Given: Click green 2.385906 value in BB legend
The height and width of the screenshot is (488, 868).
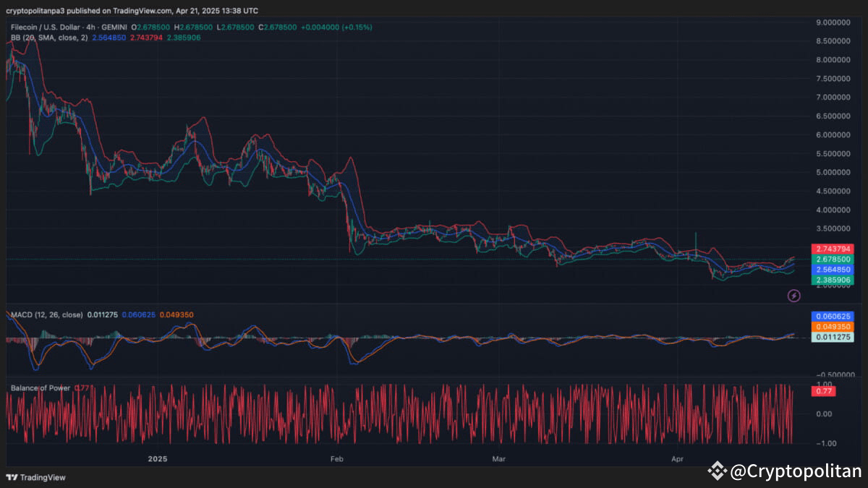Looking at the screenshot, I should pos(184,37).
